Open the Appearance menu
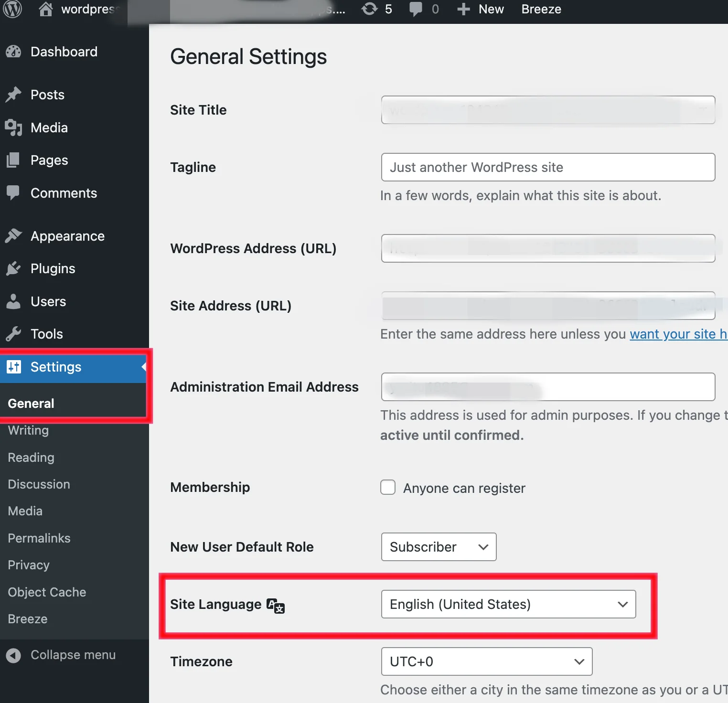 tap(67, 236)
